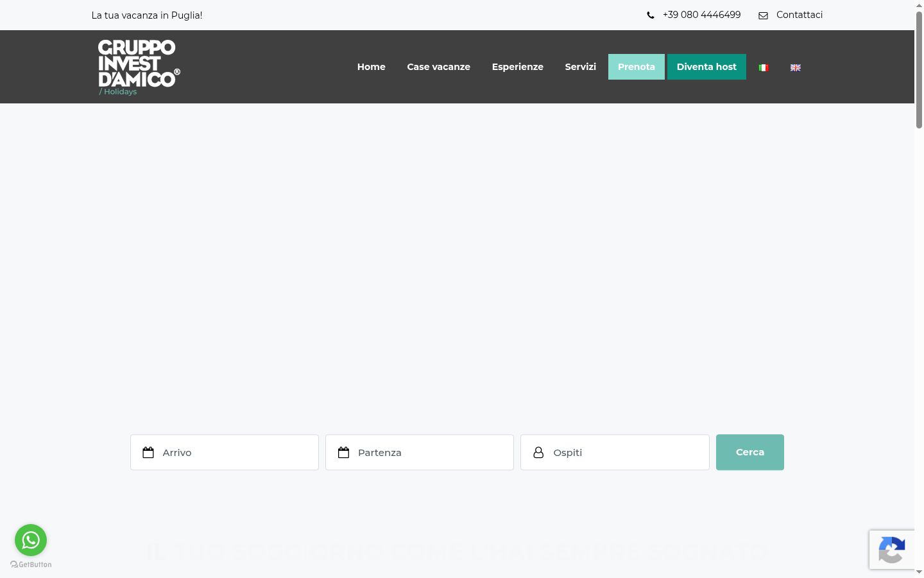The height and width of the screenshot is (578, 924).
Task: Open the Contattaci link
Action: click(800, 15)
